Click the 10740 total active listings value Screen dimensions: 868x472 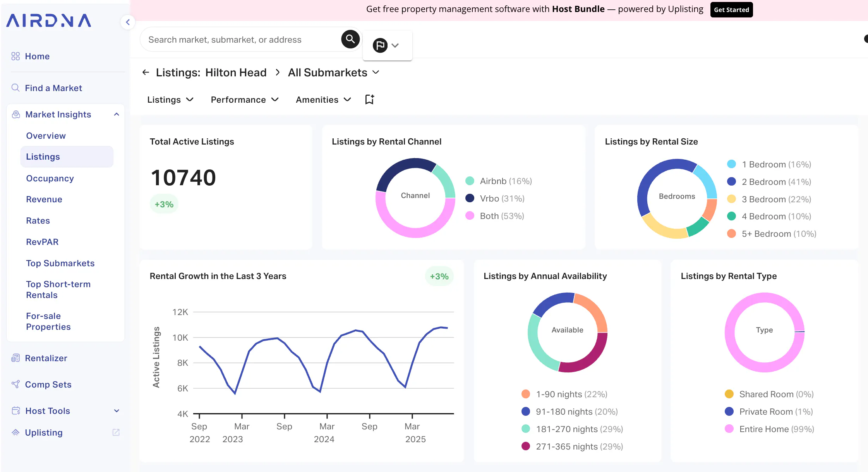(x=184, y=177)
